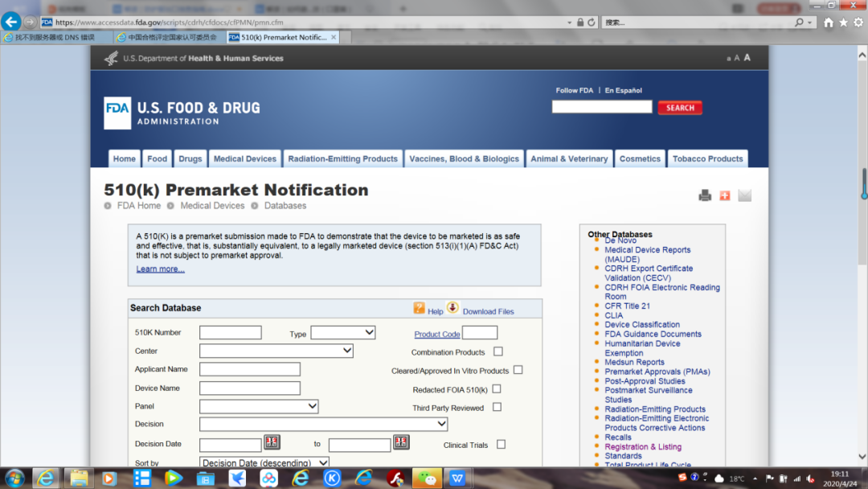
Task: Click the blue K app in taskbar
Action: tap(332, 479)
